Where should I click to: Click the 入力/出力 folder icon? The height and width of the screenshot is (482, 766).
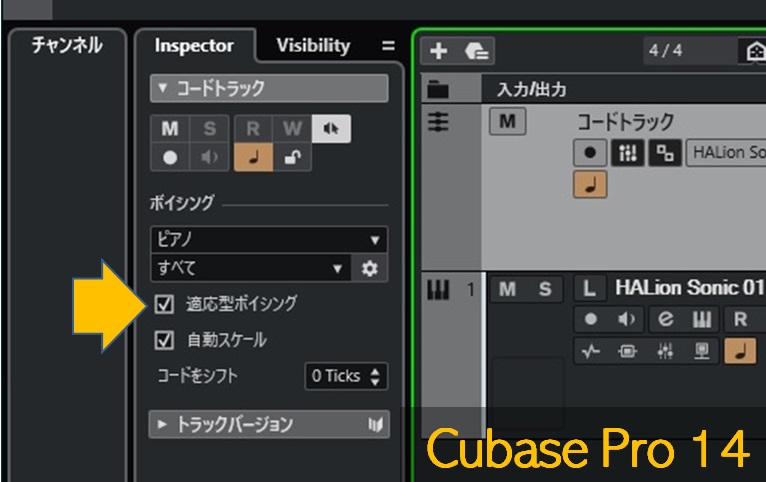438,89
